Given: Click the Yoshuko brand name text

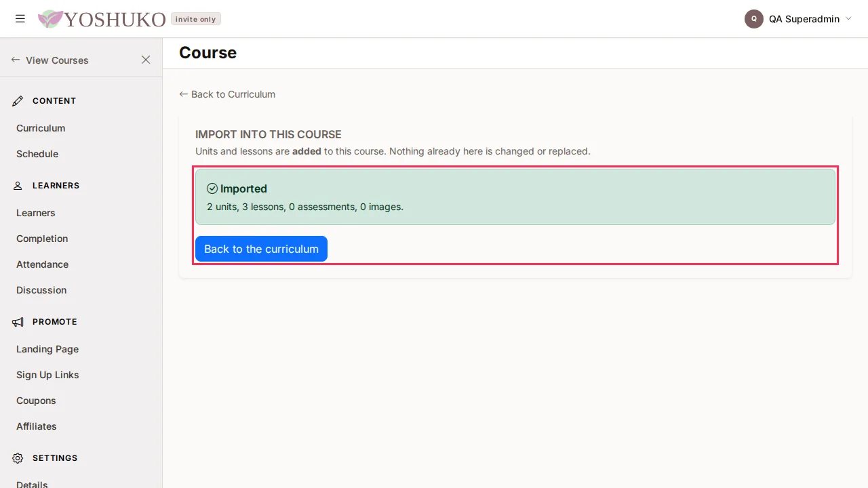Looking at the screenshot, I should tap(115, 20).
